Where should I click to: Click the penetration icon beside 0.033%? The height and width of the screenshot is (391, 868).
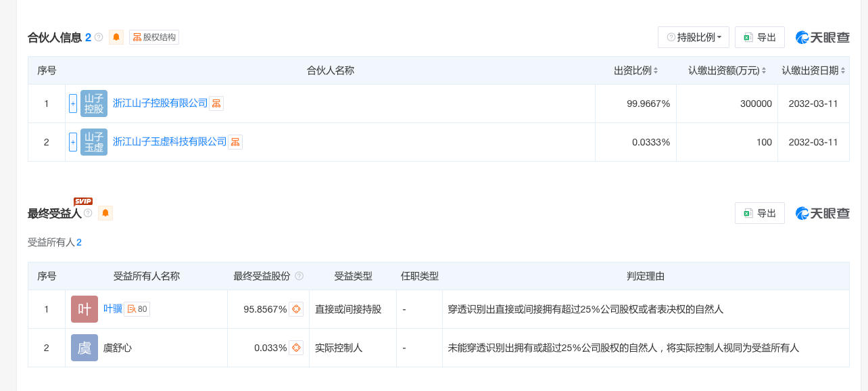pyautogui.click(x=296, y=348)
